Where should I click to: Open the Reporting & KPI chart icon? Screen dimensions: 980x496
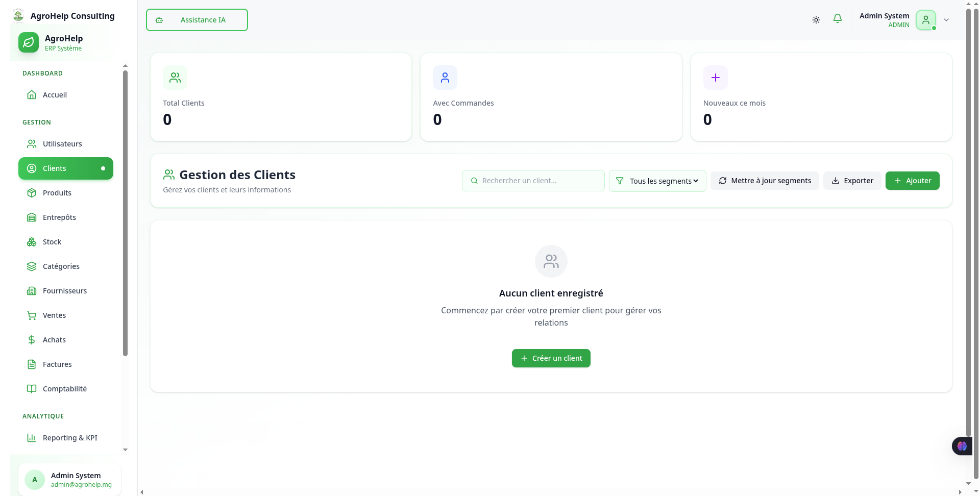32,438
